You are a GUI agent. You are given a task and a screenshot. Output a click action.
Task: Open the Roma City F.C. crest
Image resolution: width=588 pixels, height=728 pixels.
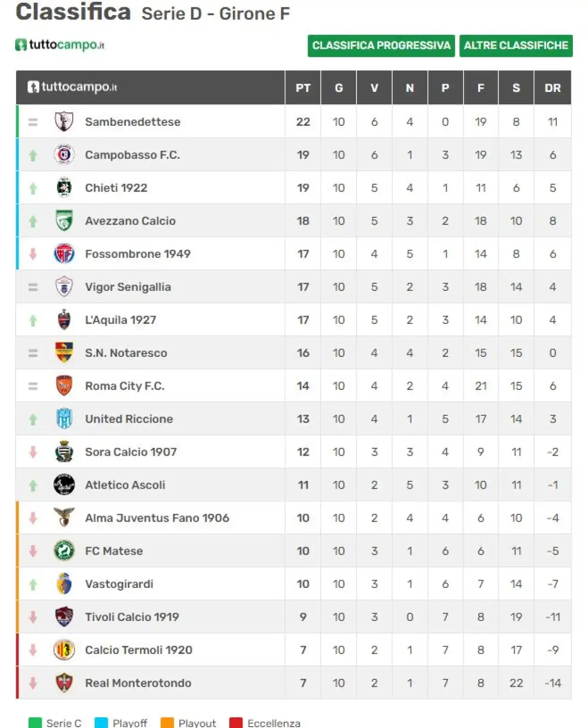click(64, 386)
